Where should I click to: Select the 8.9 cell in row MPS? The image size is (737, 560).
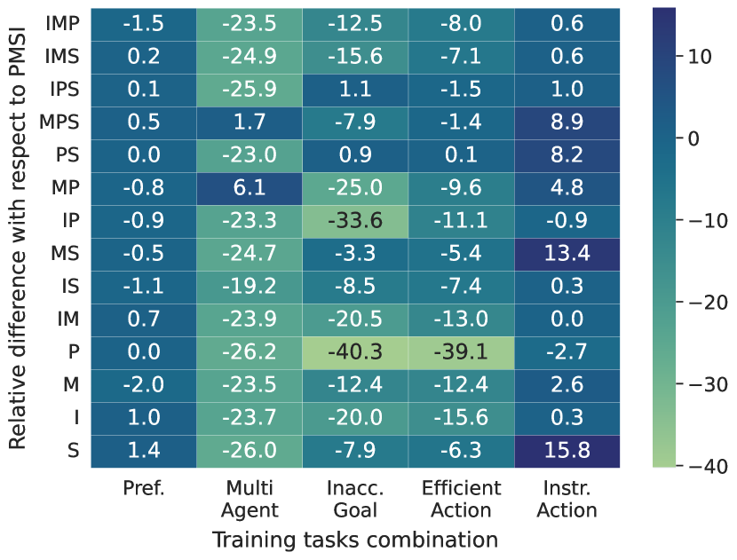[x=567, y=122]
